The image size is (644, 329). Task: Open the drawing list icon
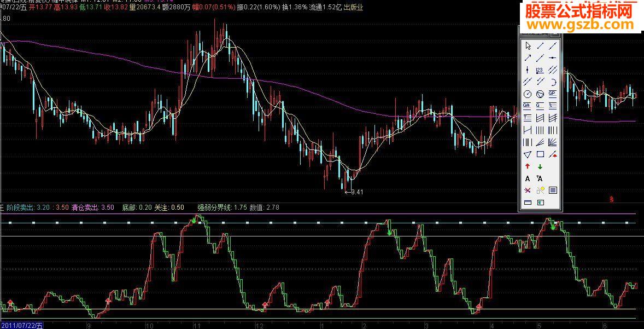[552, 191]
